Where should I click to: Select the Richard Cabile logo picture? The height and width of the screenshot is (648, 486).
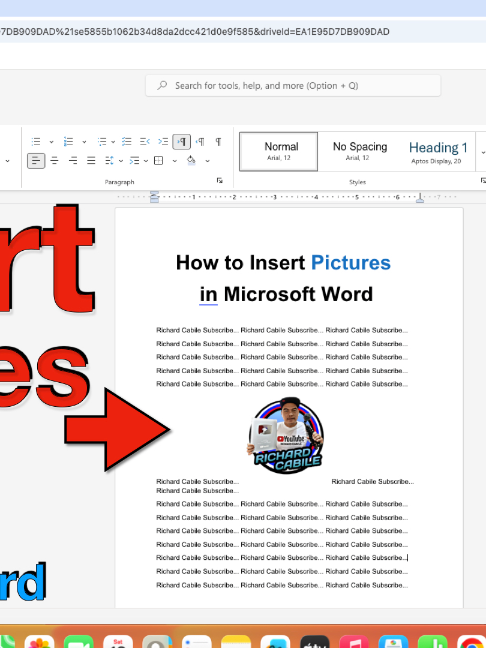286,435
